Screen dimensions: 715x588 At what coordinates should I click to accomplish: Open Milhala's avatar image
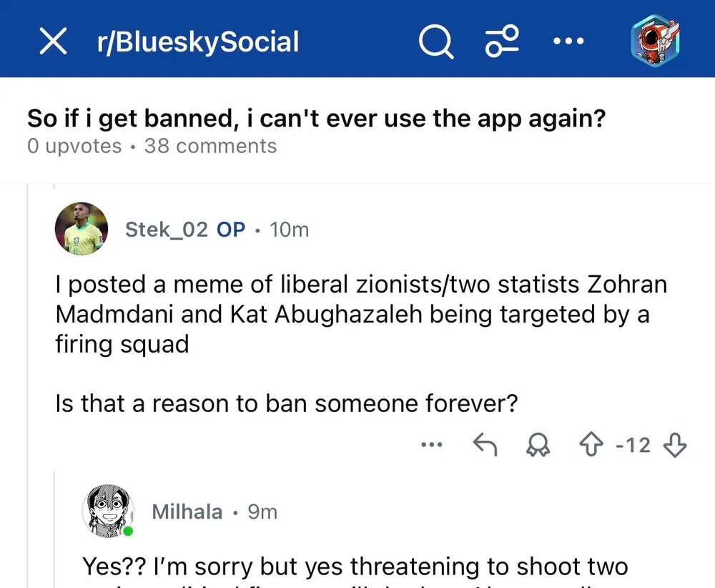(108, 511)
